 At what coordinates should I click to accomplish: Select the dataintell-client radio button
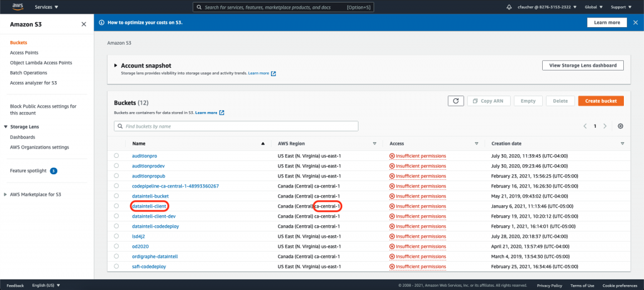pyautogui.click(x=116, y=206)
